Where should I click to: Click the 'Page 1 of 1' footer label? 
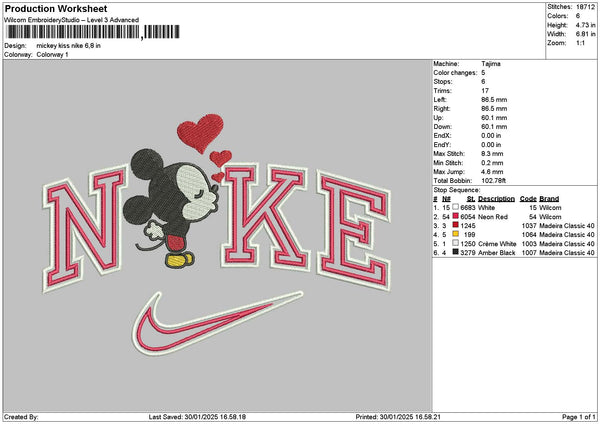[x=579, y=417]
